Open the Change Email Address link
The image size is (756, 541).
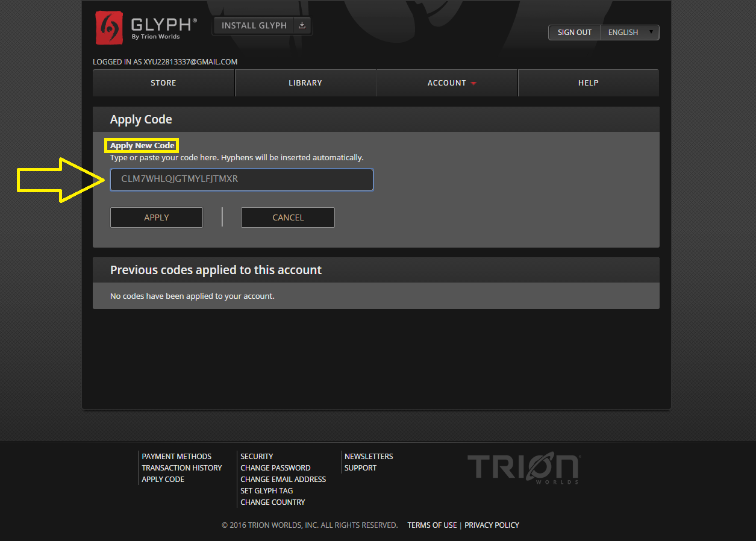283,480
